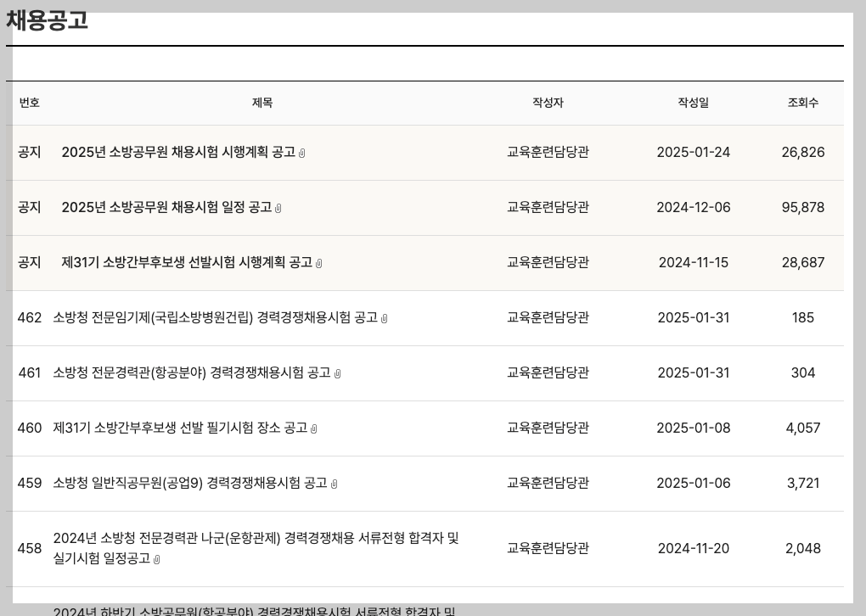Open attachment of notice 459 공업9 공고
Image resolution: width=866 pixels, height=616 pixels.
[x=335, y=484]
